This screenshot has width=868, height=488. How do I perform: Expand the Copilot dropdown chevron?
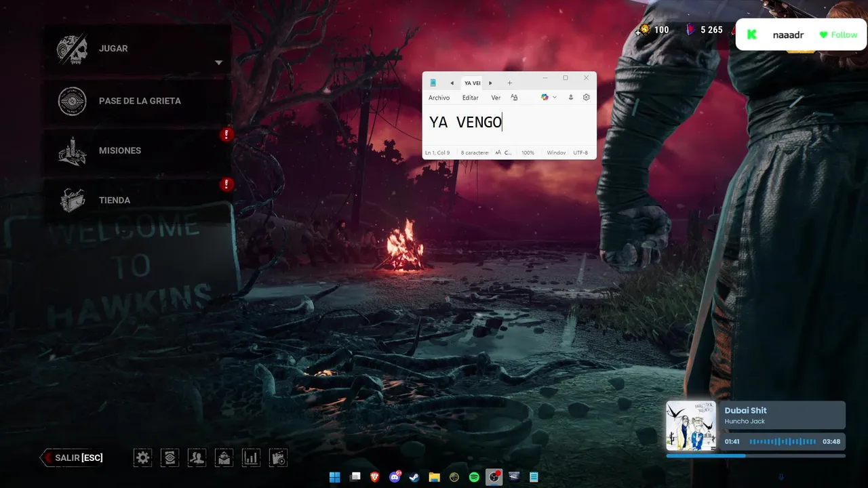[x=555, y=98]
